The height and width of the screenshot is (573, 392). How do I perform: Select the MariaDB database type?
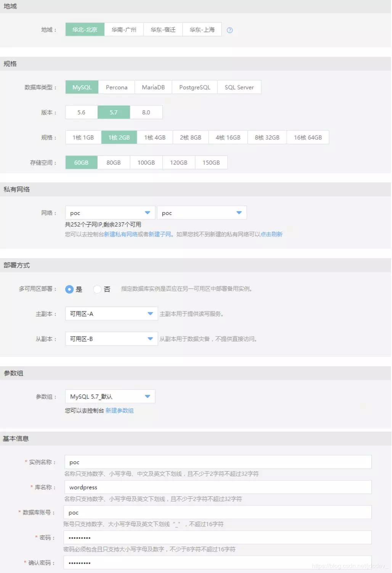click(x=153, y=87)
